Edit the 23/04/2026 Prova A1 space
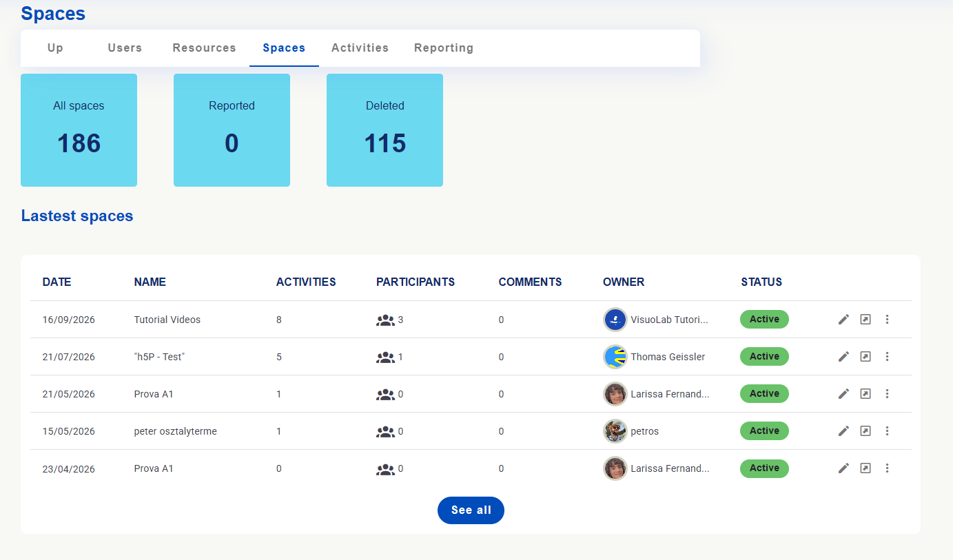The width and height of the screenshot is (953, 560). [843, 468]
